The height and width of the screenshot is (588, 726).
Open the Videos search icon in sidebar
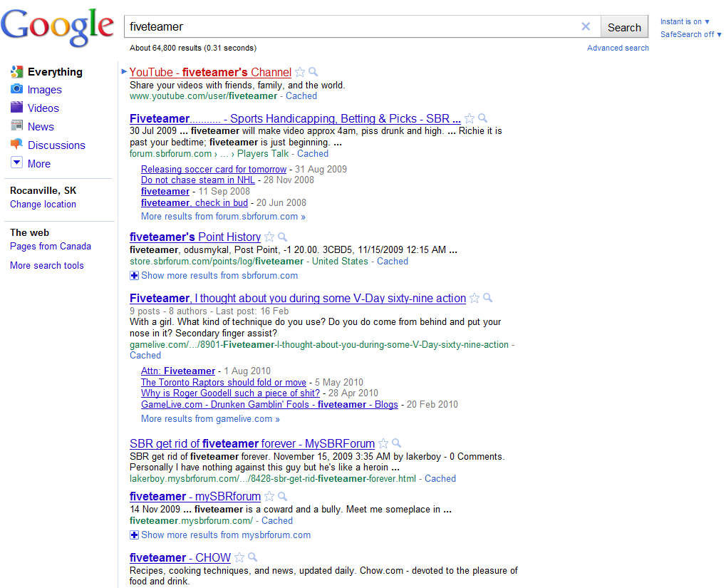coord(17,108)
